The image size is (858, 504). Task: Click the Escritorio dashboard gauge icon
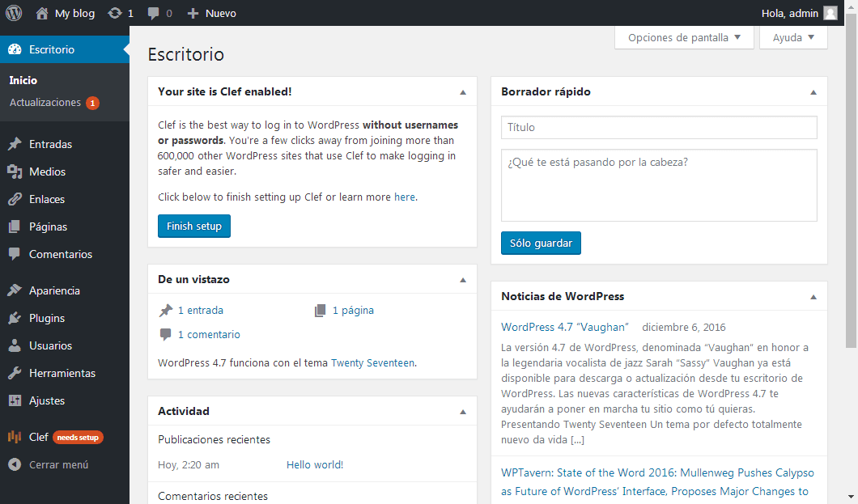pyautogui.click(x=15, y=49)
